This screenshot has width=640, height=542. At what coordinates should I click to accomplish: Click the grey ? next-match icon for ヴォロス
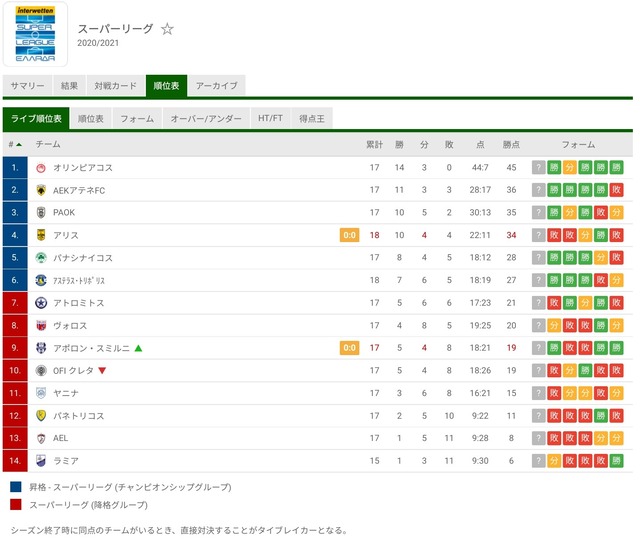coord(538,325)
